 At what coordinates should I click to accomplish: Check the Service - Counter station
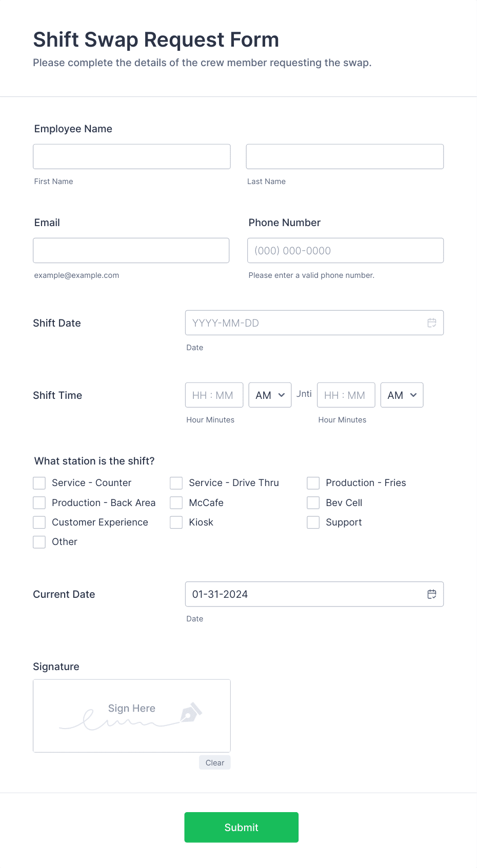click(x=39, y=482)
